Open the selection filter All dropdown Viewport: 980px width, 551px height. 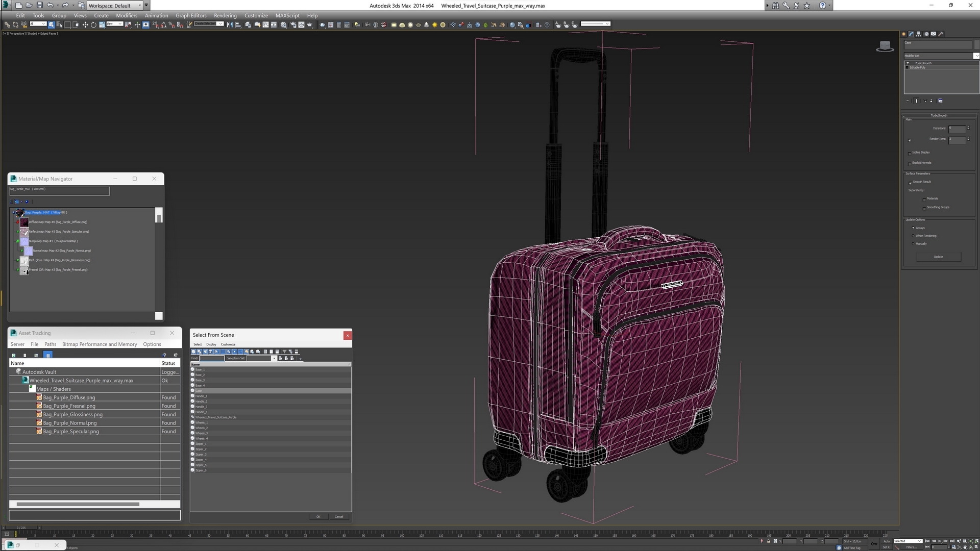point(38,24)
